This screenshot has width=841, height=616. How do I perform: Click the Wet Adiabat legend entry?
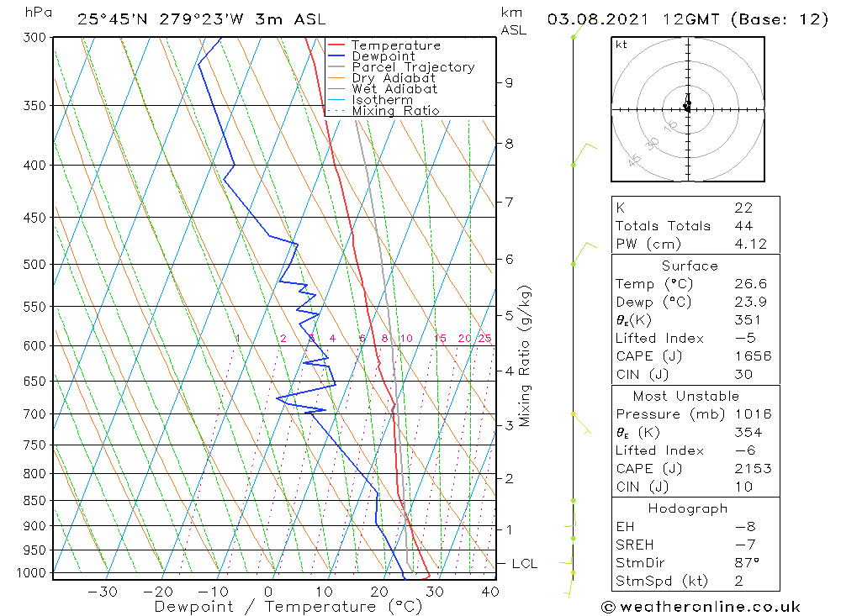pos(394,89)
